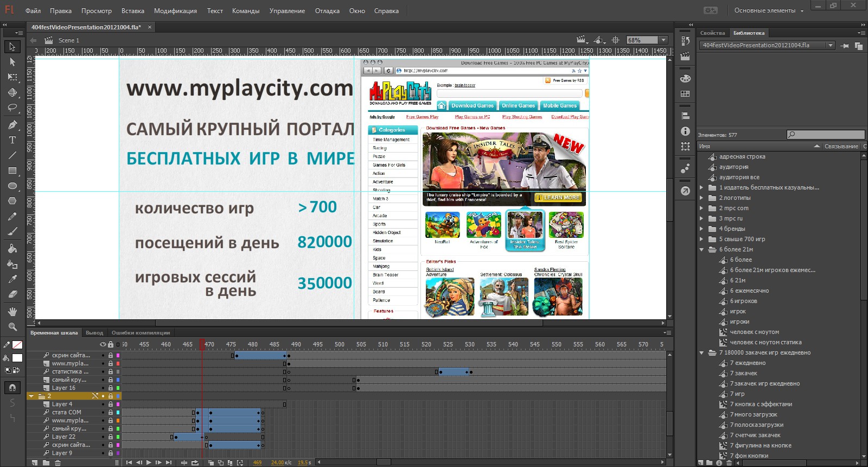Select the Text tool in toolbox

(12, 140)
